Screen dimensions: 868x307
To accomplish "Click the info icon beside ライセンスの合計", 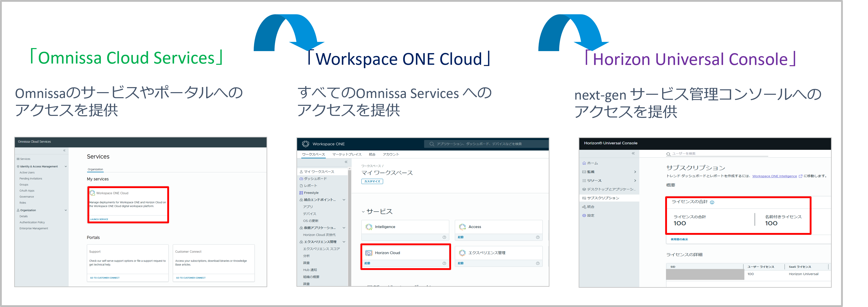I will [712, 202].
